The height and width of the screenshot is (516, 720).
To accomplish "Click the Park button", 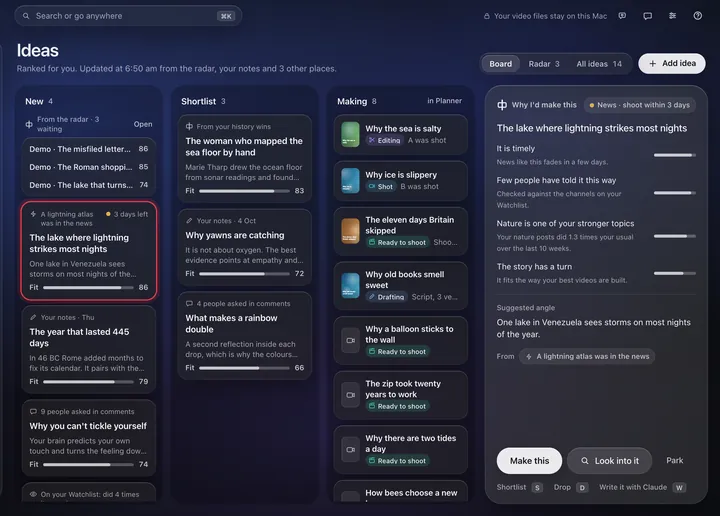I will coord(675,460).
